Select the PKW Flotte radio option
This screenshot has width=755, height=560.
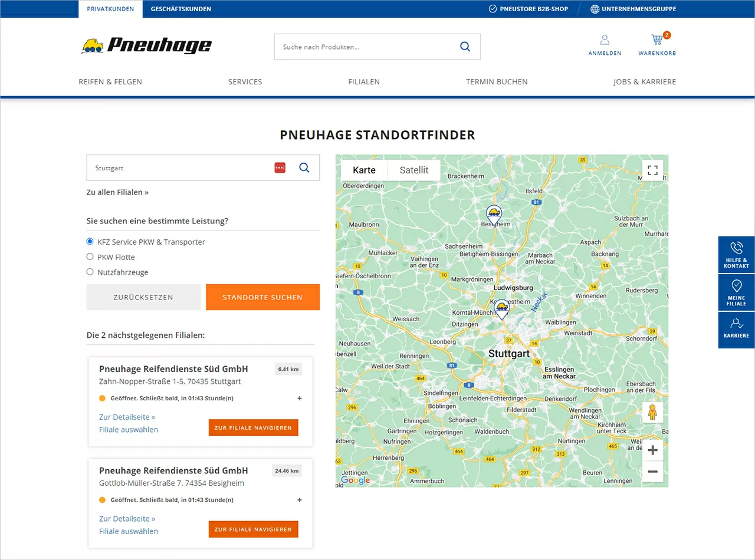[90, 256]
